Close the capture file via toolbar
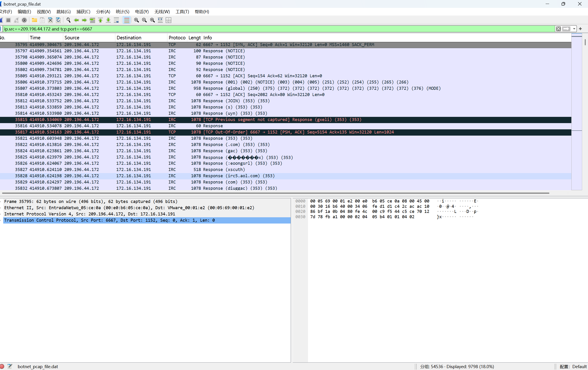Viewport: 588px width, 370px height. pos(50,20)
